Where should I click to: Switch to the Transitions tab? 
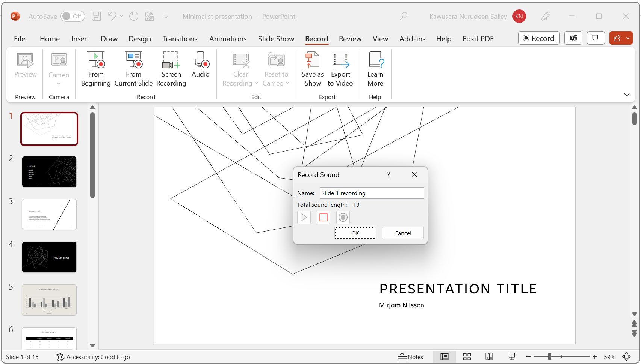180,39
